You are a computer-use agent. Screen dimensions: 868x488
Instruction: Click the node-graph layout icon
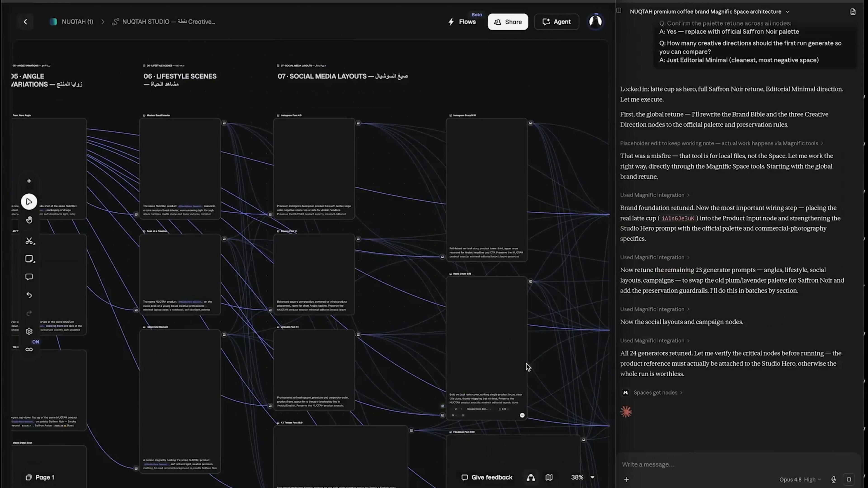[x=531, y=477]
